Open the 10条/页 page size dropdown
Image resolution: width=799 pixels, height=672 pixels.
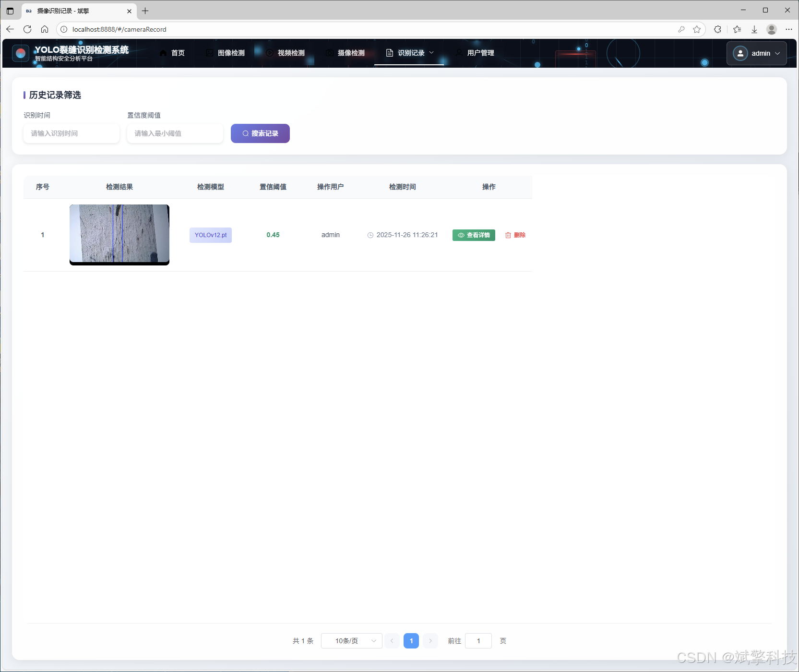coord(352,641)
